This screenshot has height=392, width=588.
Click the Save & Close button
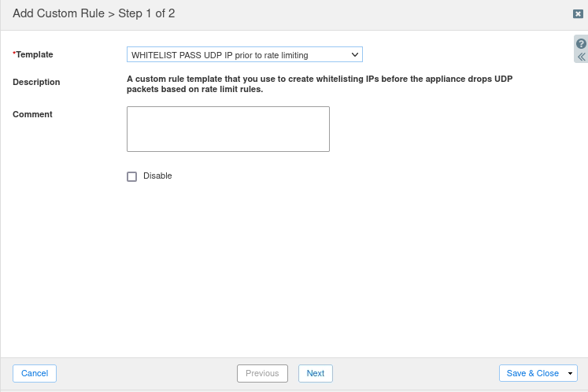pyautogui.click(x=531, y=373)
